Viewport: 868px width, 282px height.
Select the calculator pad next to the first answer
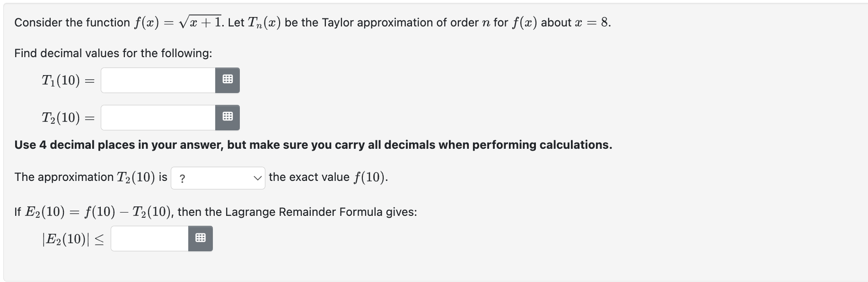(228, 80)
